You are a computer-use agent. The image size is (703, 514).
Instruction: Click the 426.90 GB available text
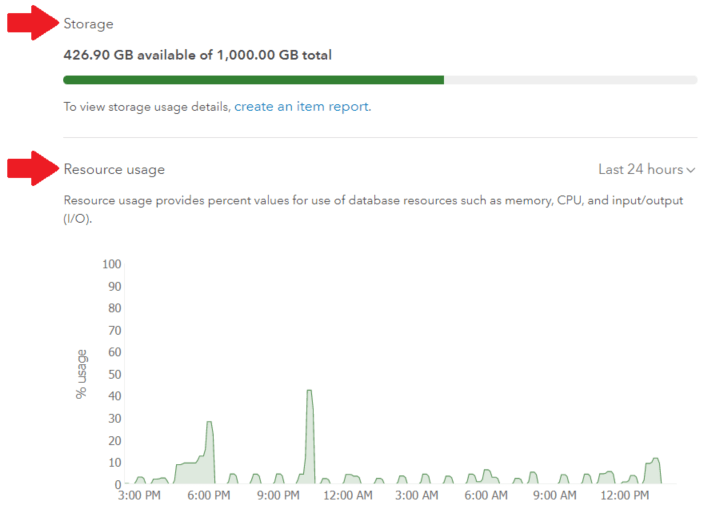[197, 55]
